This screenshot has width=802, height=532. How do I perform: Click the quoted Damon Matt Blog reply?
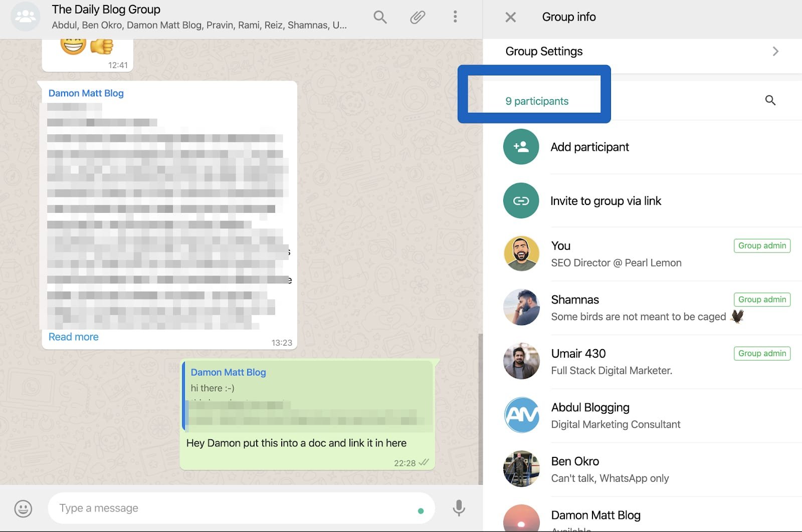pos(308,396)
